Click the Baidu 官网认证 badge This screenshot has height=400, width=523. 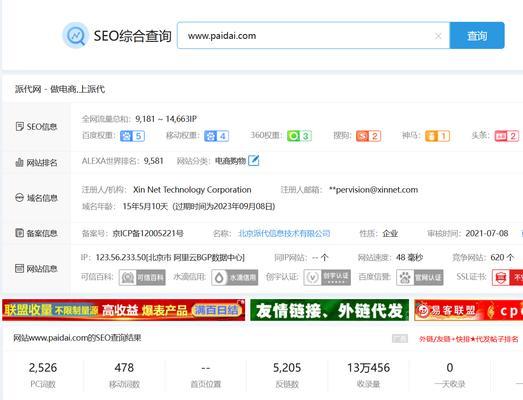pos(420,277)
